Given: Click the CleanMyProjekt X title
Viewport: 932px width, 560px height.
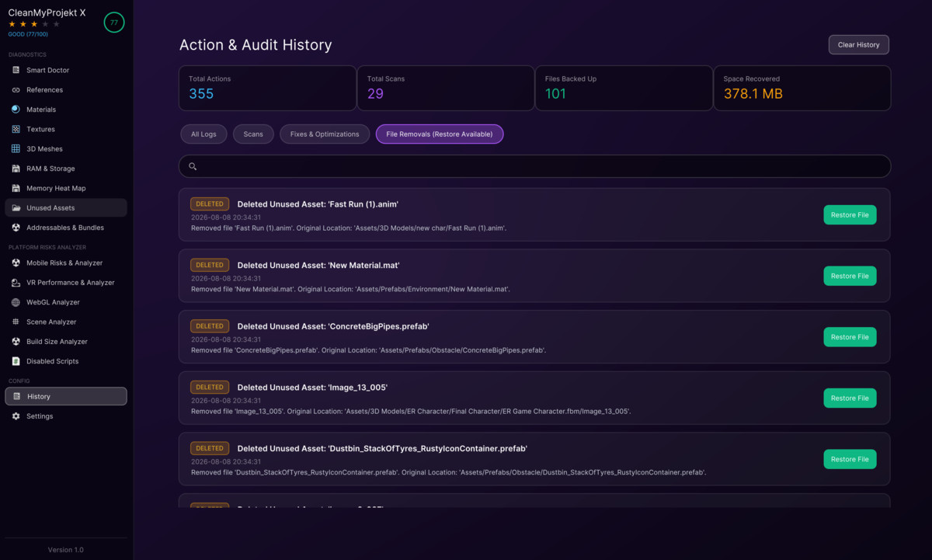Looking at the screenshot, I should click(x=47, y=12).
